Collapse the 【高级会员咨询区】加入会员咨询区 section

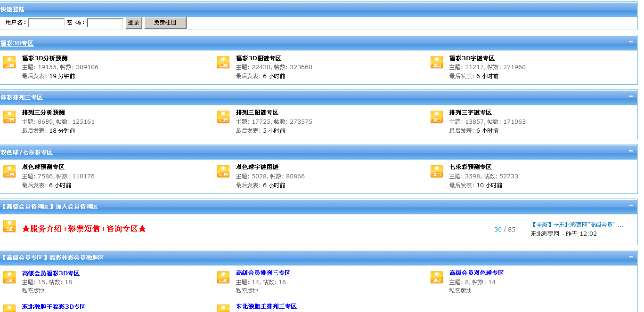point(631,205)
